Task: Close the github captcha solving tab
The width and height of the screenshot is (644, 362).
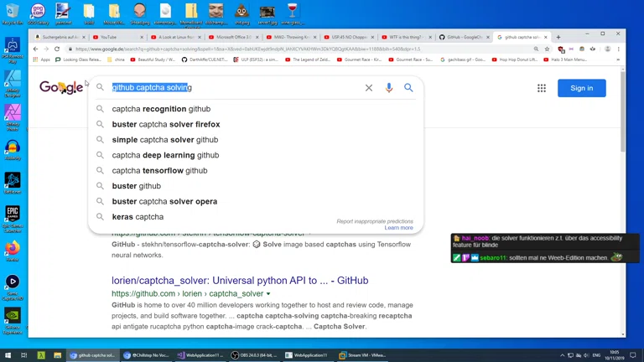Action: (x=545, y=37)
